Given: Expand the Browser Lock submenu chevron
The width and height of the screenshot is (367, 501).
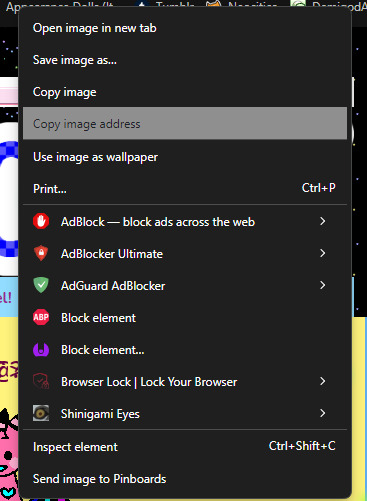Looking at the screenshot, I should click(322, 381).
